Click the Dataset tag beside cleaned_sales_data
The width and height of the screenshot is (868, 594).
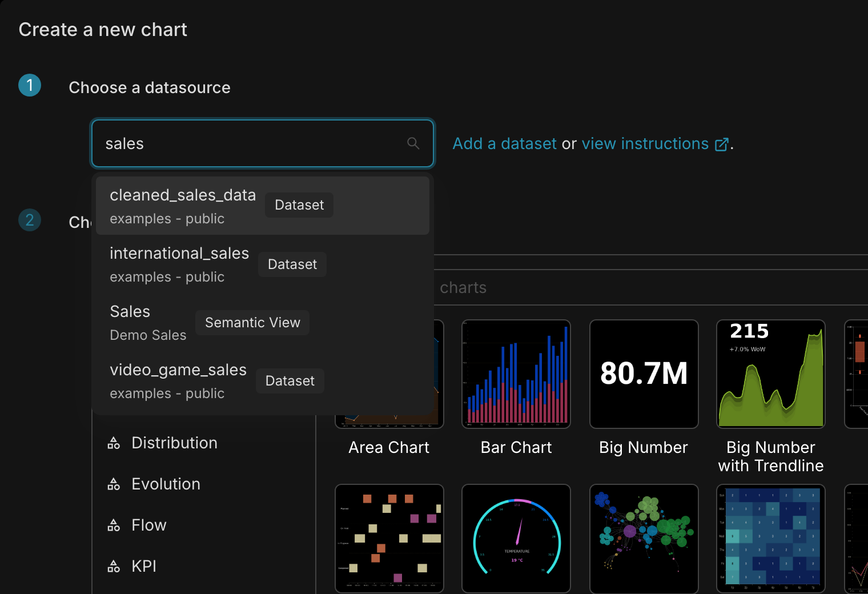[299, 205]
